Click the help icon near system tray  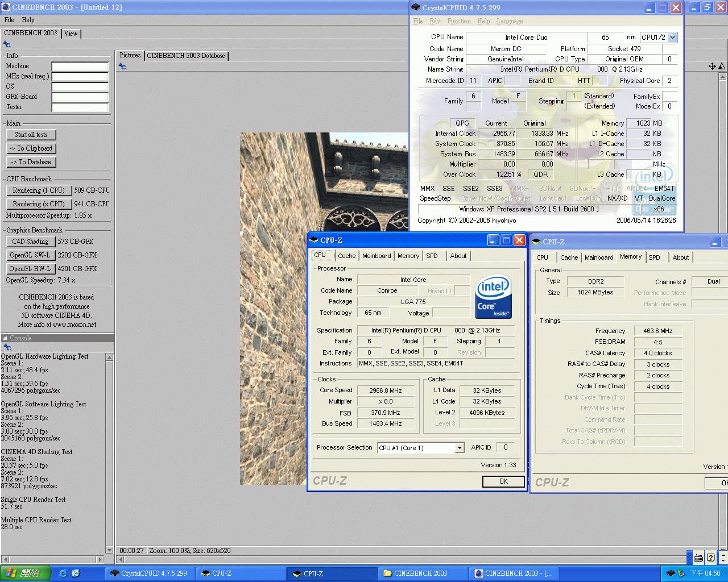[x=711, y=558]
